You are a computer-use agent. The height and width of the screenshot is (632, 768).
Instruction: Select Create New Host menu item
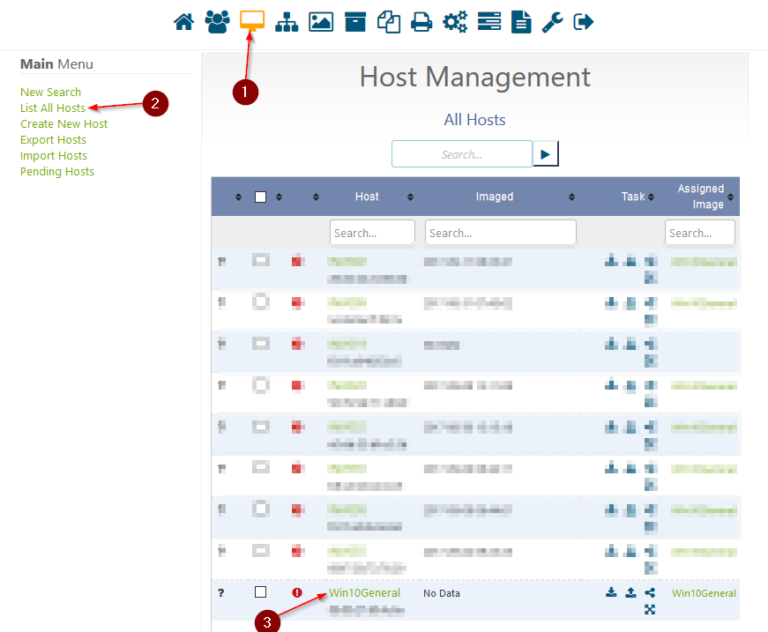64,124
